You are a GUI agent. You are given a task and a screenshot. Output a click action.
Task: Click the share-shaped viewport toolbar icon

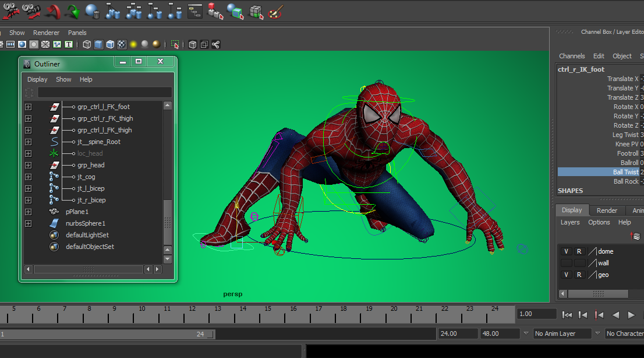tap(215, 44)
